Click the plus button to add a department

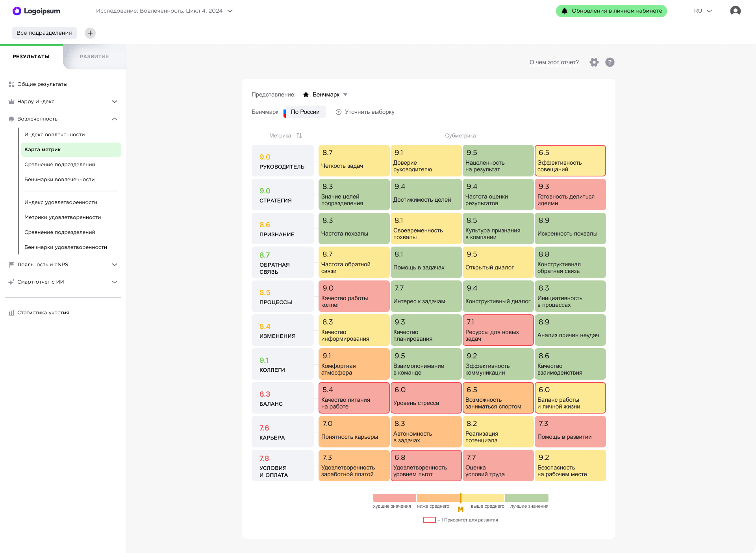tap(90, 33)
